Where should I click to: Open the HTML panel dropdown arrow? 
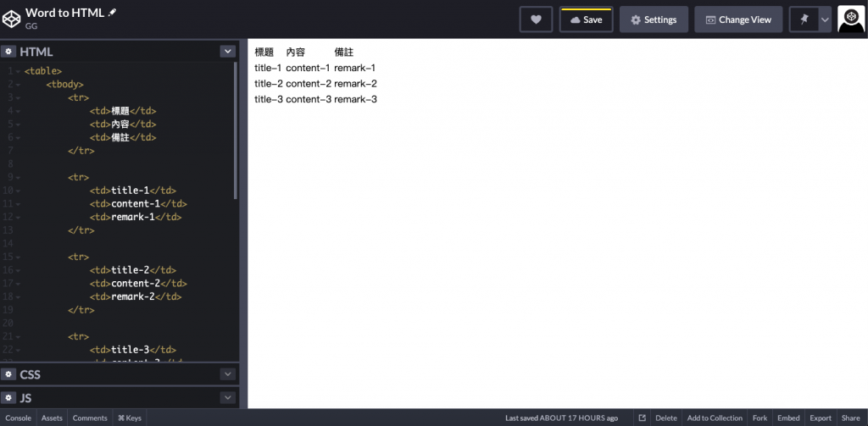(227, 52)
